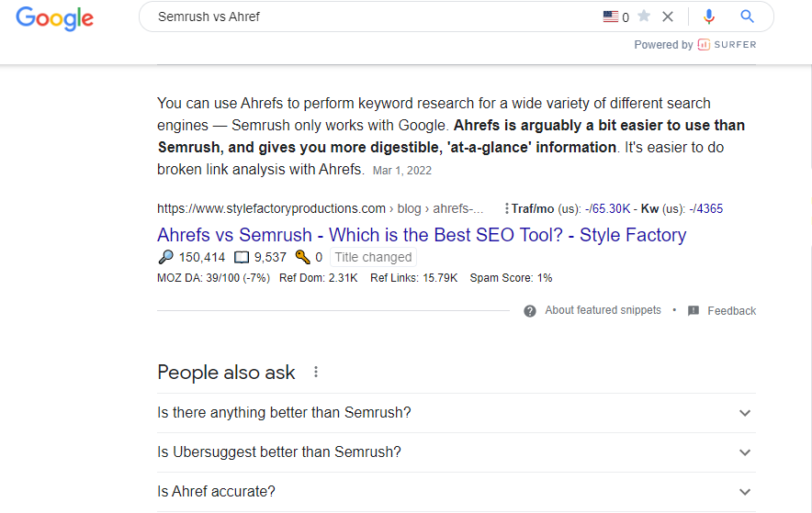Open People also ask options menu
Screen dimensions: 812x513
tap(316, 372)
